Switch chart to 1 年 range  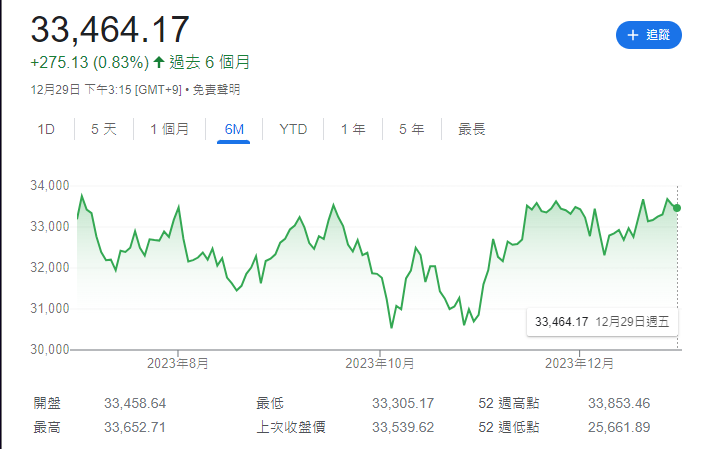point(353,129)
